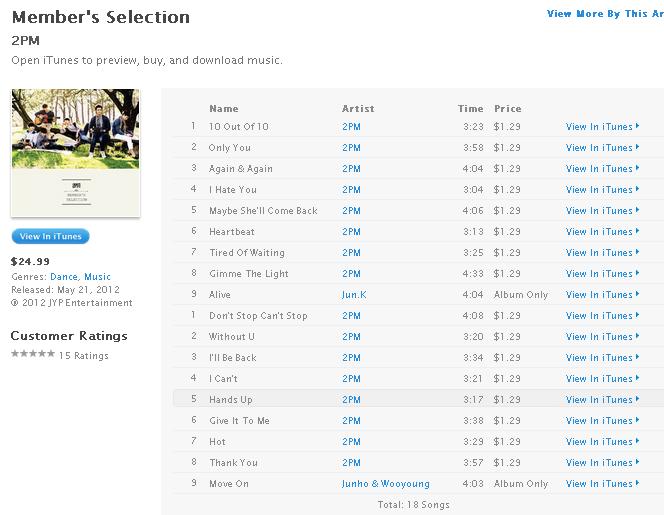This screenshot has width=664, height=515.
Task: Open View More By This Artist link
Action: [x=605, y=14]
